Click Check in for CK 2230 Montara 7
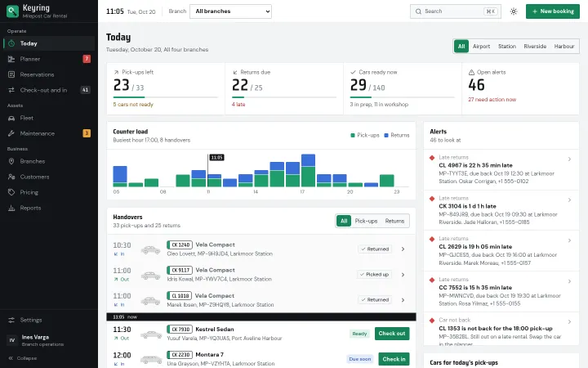This screenshot has width=588, height=368. tap(394, 359)
